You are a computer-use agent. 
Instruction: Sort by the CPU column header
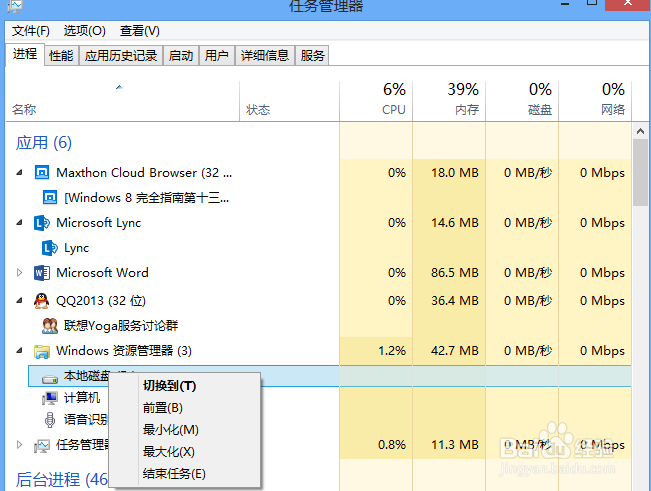click(x=376, y=101)
